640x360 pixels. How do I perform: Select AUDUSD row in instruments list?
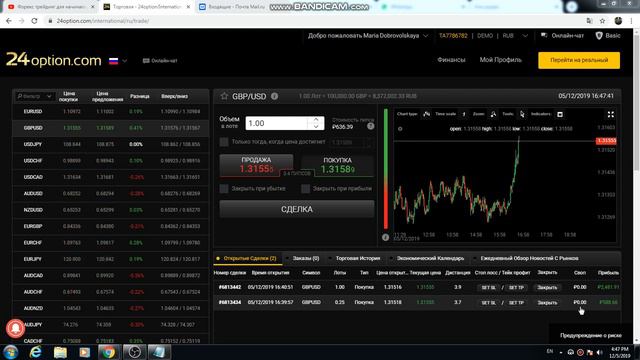(111, 193)
